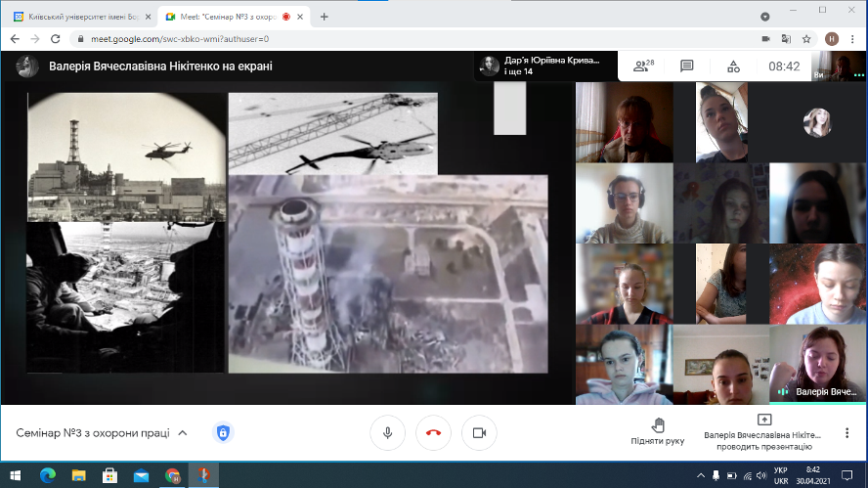Mute the microphone

pyautogui.click(x=388, y=432)
